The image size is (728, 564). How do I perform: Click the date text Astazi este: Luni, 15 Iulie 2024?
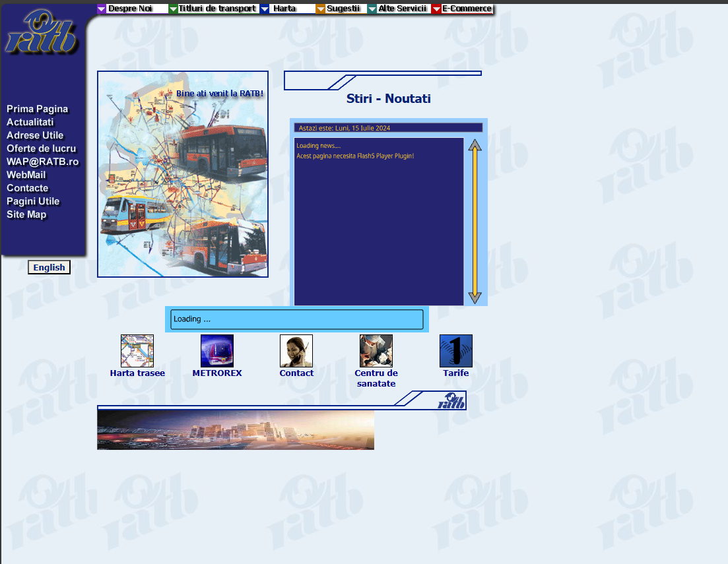pos(345,128)
